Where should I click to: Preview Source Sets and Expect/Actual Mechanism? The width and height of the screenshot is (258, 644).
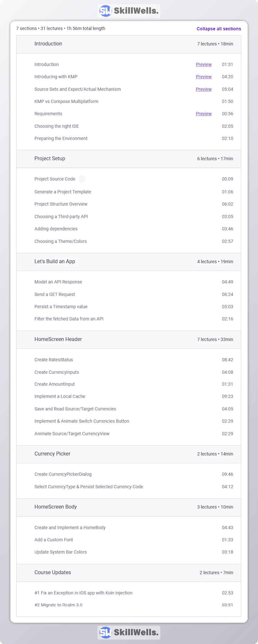point(204,89)
